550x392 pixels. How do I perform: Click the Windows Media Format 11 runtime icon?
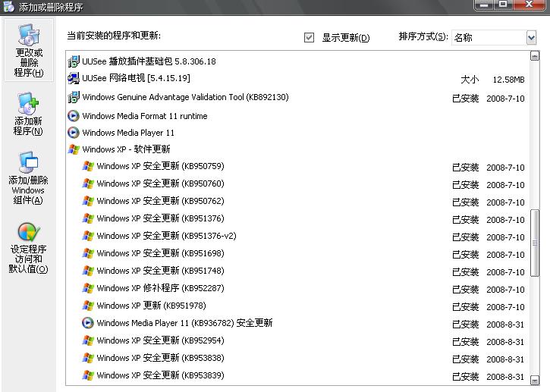pyautogui.click(x=74, y=116)
